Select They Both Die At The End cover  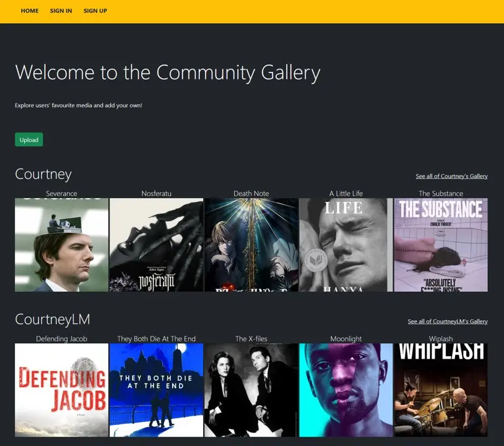coord(156,390)
